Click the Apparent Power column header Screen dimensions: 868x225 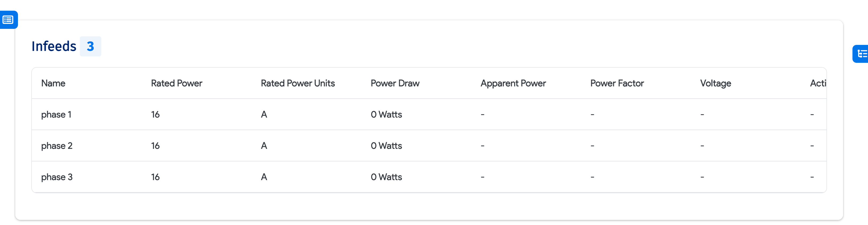(513, 83)
